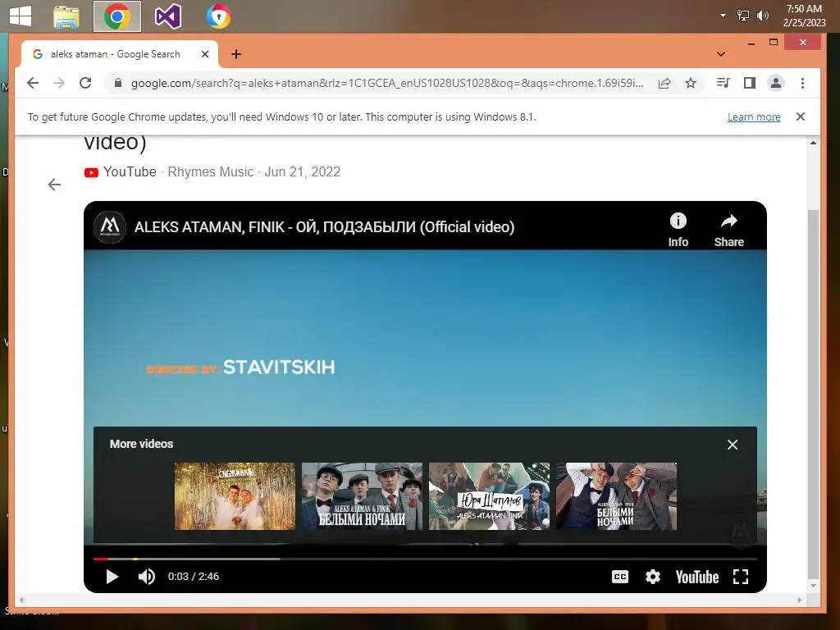Play the video
Image resolution: width=840 pixels, height=630 pixels.
[x=112, y=577]
